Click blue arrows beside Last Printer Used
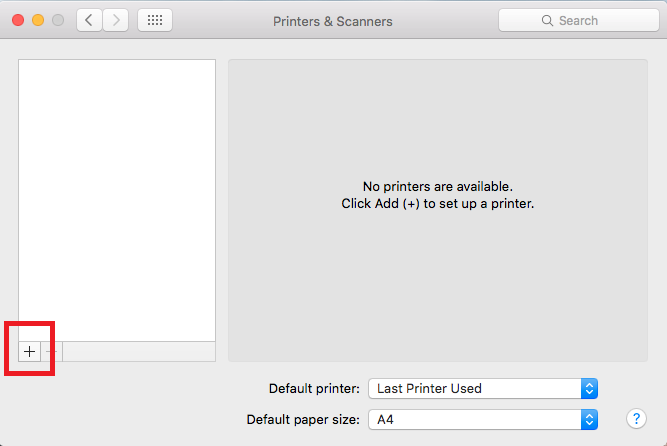 coord(590,389)
